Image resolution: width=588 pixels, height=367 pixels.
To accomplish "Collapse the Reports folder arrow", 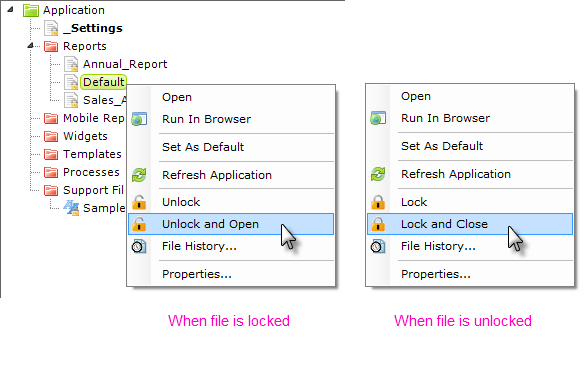I will pyautogui.click(x=31, y=46).
